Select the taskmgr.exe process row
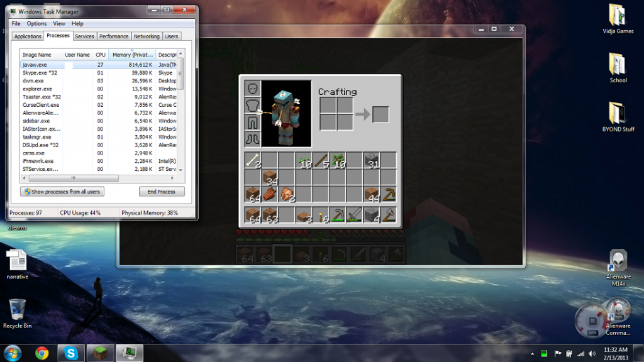Viewport: 644px width, 362px height. (99, 137)
